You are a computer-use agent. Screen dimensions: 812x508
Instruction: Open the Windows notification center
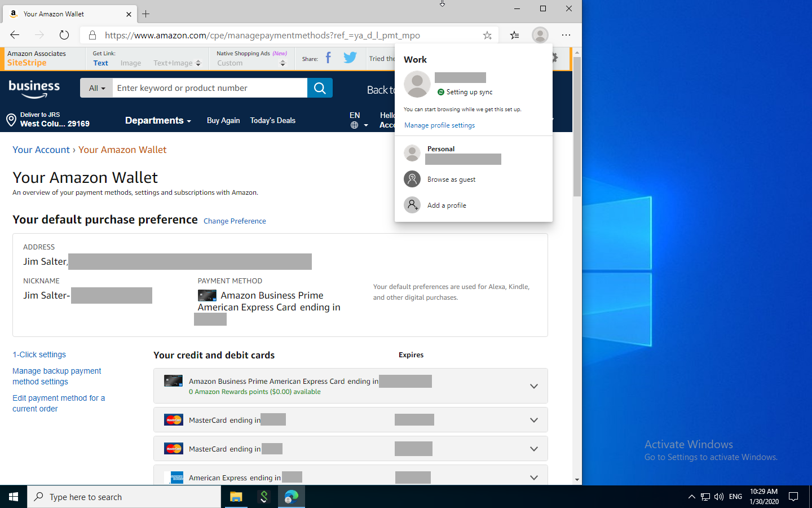[793, 497]
